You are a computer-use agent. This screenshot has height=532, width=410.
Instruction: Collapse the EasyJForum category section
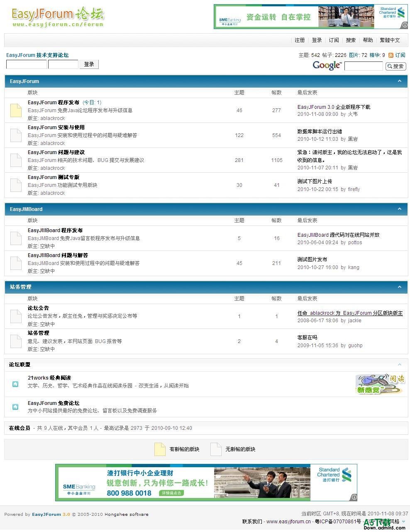(x=400, y=81)
